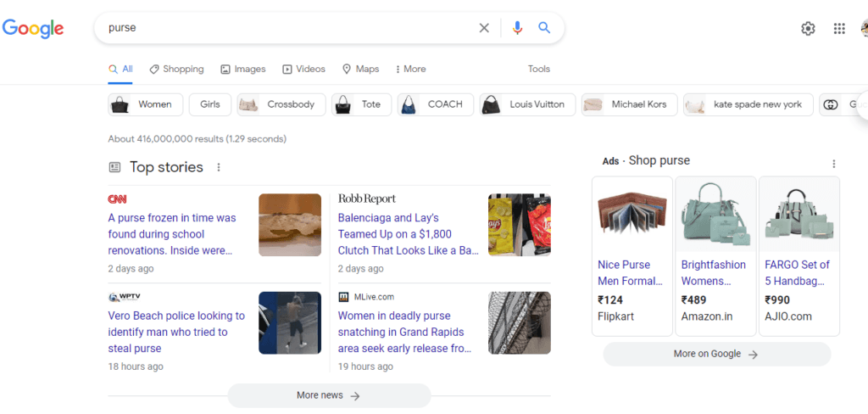
Task: Open Brightfashion Womens product link
Action: click(x=714, y=272)
